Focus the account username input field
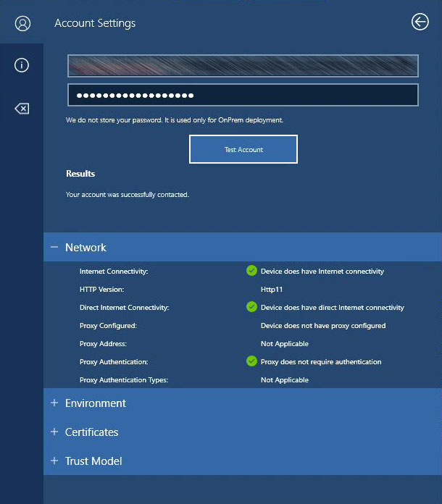 pyautogui.click(x=243, y=66)
